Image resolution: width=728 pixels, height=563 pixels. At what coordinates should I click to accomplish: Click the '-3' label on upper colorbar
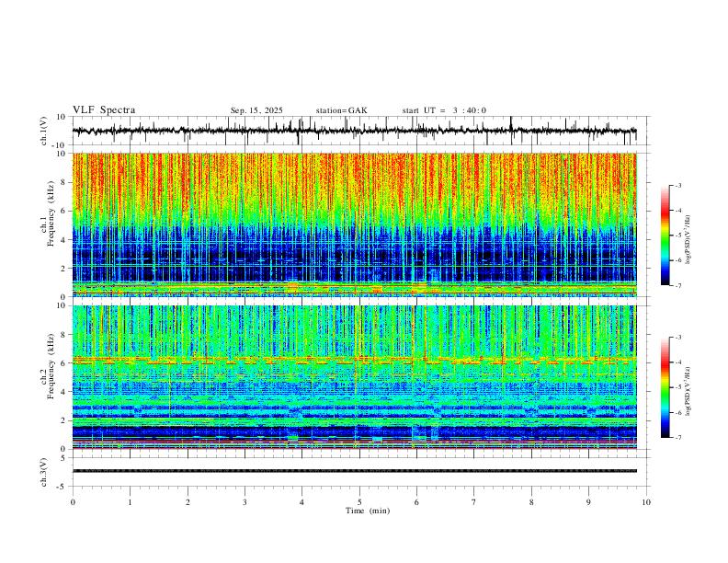coord(677,185)
